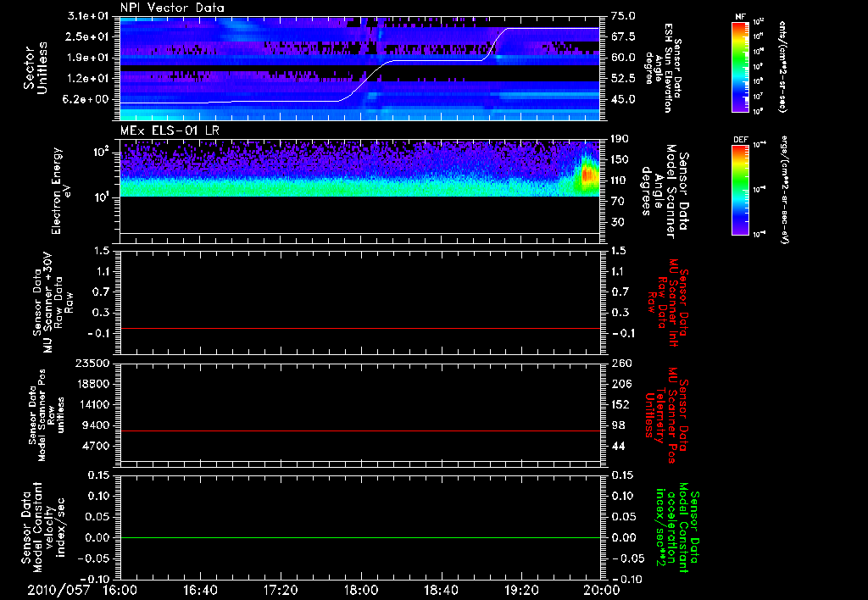This screenshot has height=600, width=868.
Task: Click the 75.0 sun elevation tick value
Action: [623, 16]
